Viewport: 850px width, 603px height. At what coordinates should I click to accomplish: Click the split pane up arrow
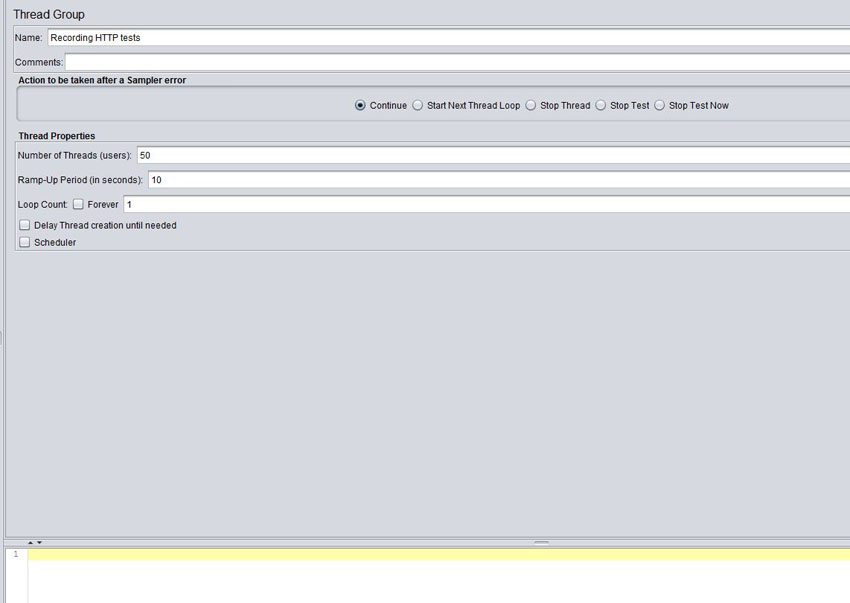click(x=30, y=543)
